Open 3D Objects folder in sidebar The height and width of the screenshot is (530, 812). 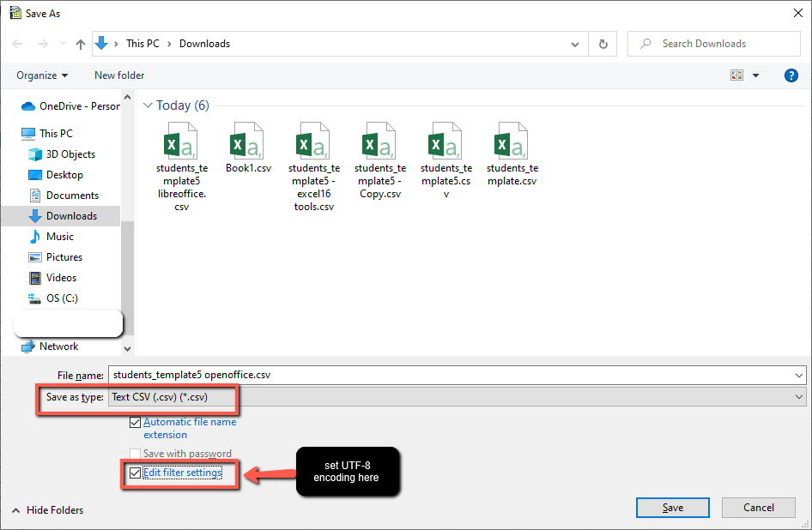[x=62, y=154]
